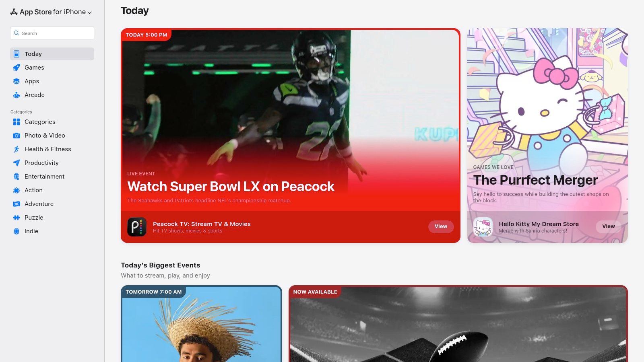The image size is (644, 362).
Task: Select the Photo & Video category label
Action: click(45, 136)
